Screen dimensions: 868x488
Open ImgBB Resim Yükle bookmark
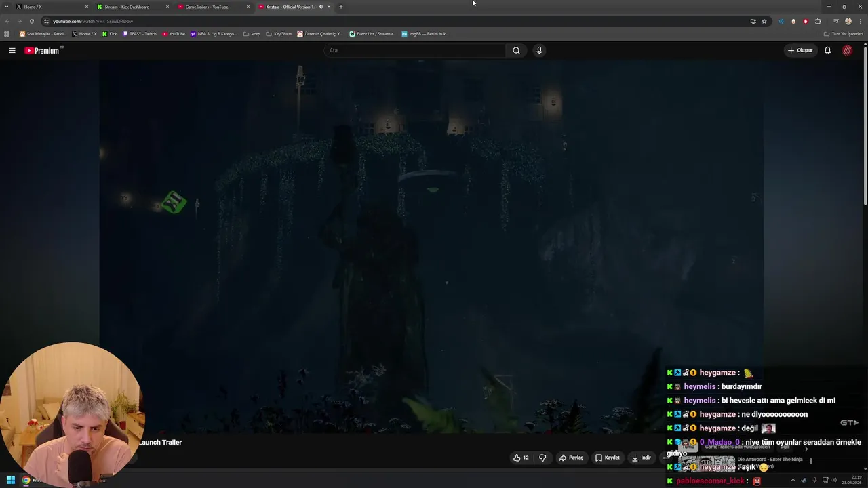[x=425, y=33]
